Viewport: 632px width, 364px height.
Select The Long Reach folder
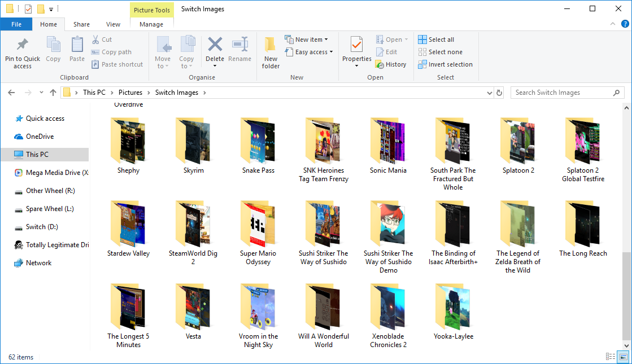tap(583, 229)
